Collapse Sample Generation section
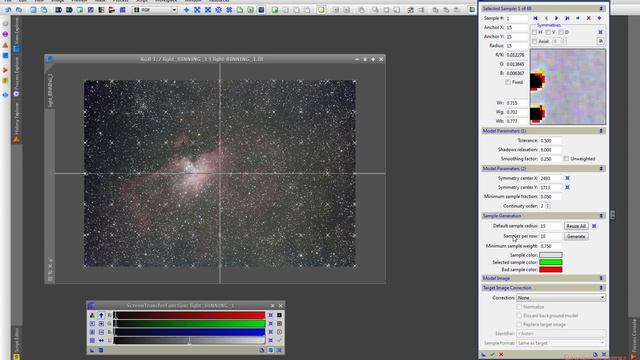640x360 pixels. point(601,216)
